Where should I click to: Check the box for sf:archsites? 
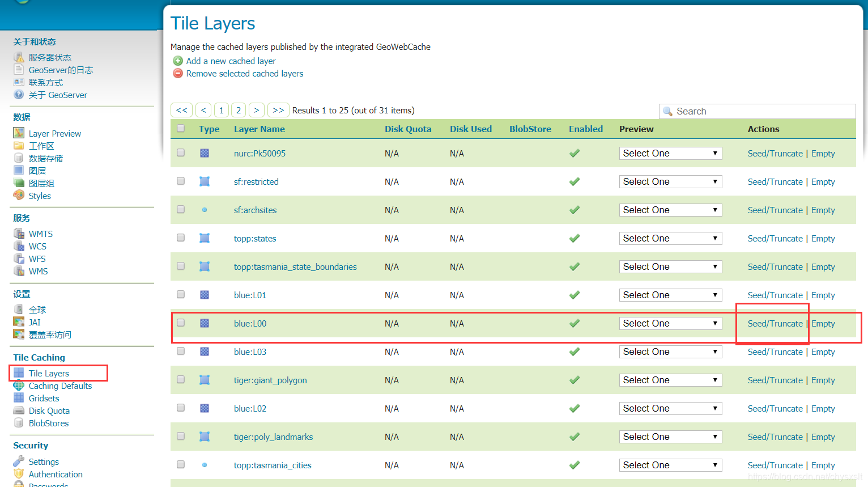(181, 209)
